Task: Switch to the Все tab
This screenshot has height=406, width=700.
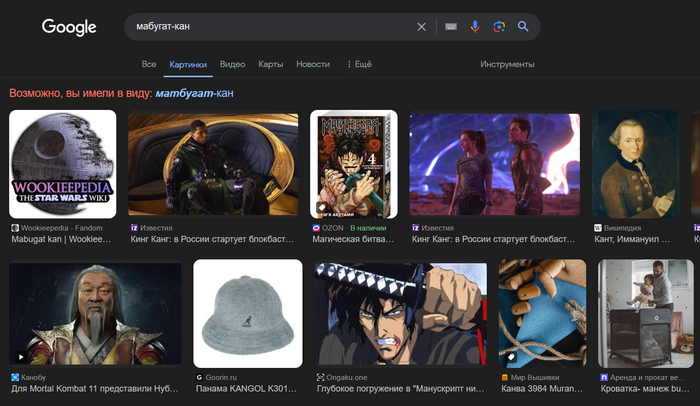Action: pyautogui.click(x=149, y=64)
